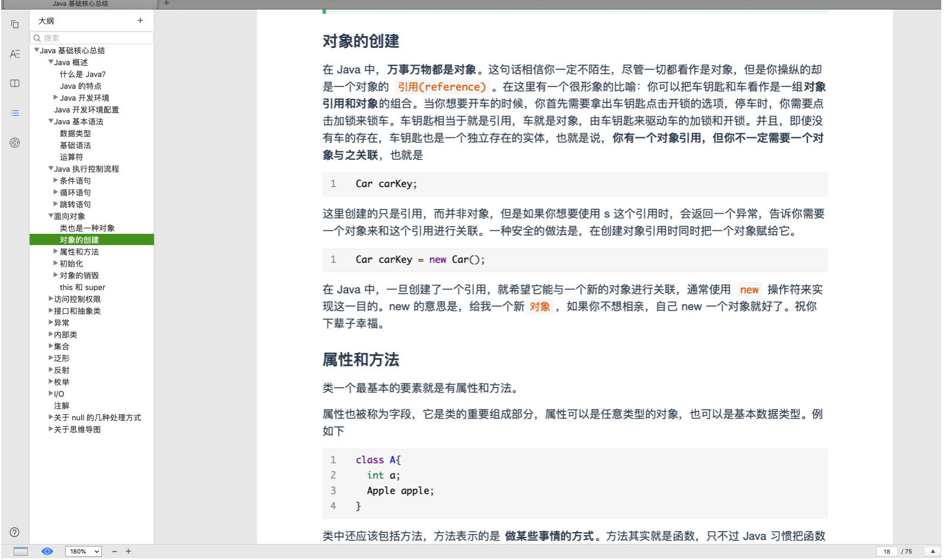Expand the I/O outline node
This screenshot has height=560, width=946.
coord(51,393)
